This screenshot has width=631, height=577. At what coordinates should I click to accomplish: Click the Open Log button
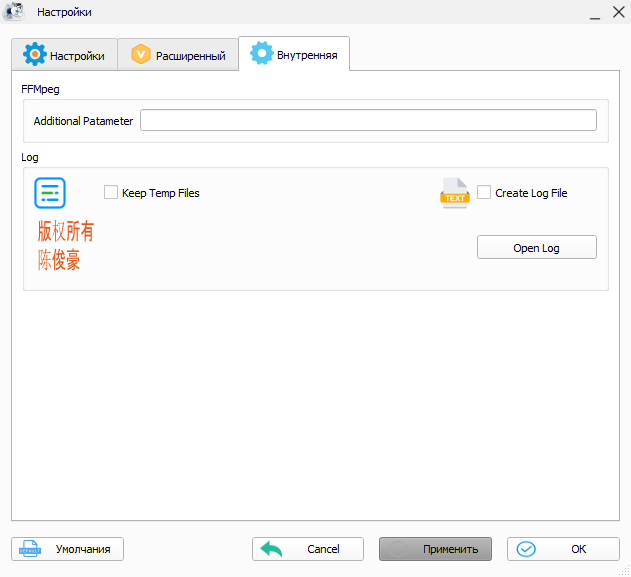tap(536, 247)
